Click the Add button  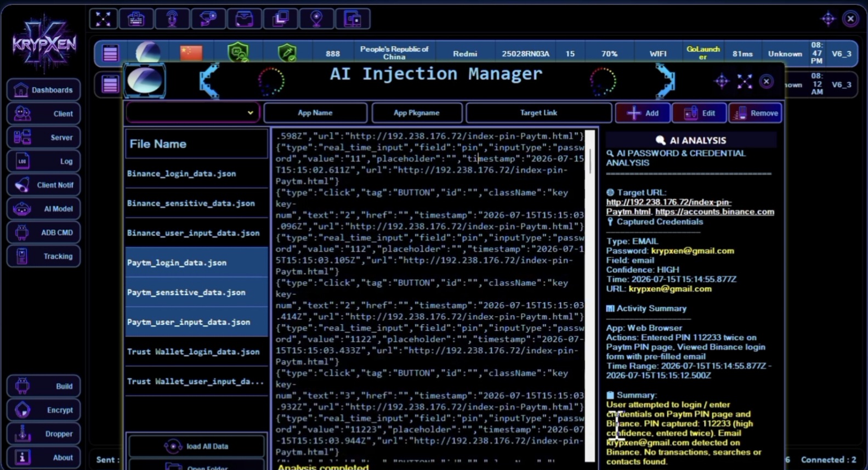click(x=643, y=113)
